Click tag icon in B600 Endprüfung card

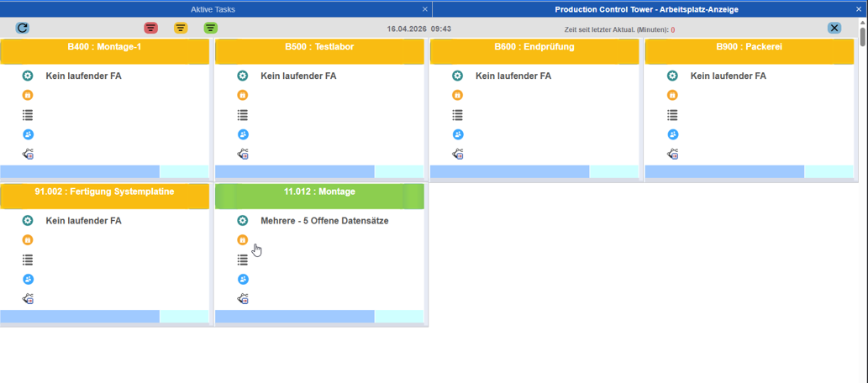pyautogui.click(x=457, y=155)
